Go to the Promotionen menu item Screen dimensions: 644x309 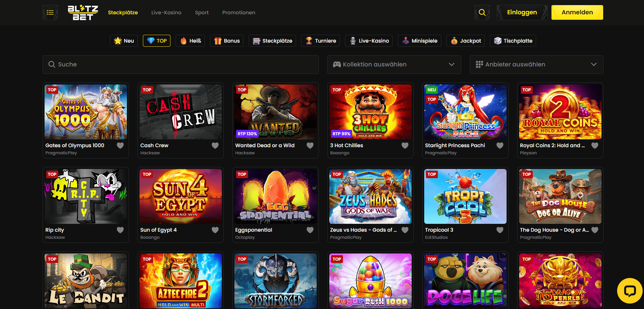(238, 13)
